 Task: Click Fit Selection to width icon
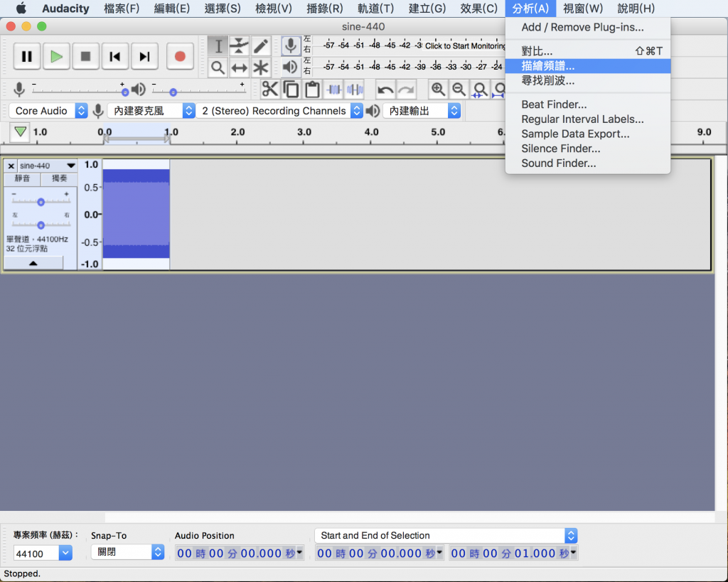[481, 89]
